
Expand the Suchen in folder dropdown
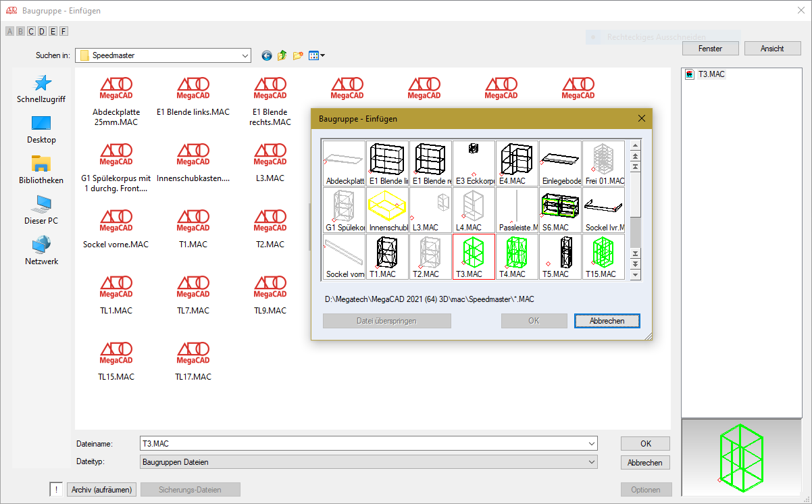[x=245, y=55]
